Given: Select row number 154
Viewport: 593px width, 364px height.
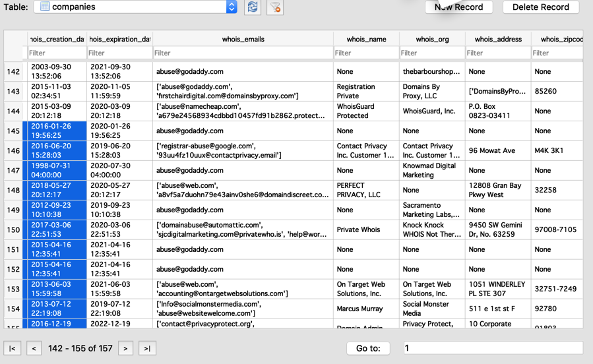Looking at the screenshot, I should coord(13,309).
